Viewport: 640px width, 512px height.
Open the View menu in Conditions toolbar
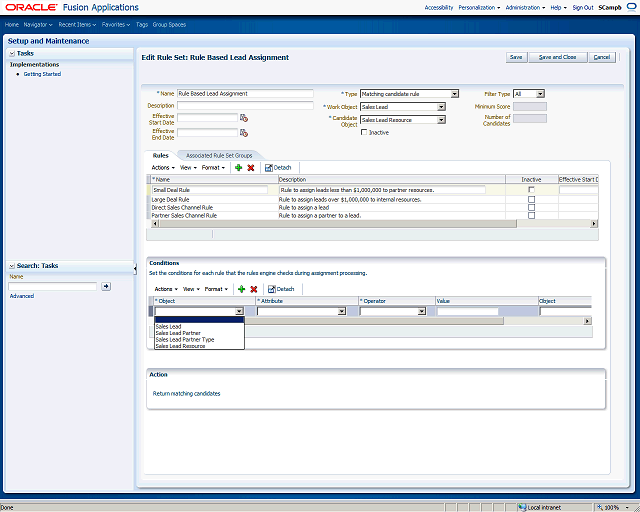pyautogui.click(x=191, y=289)
